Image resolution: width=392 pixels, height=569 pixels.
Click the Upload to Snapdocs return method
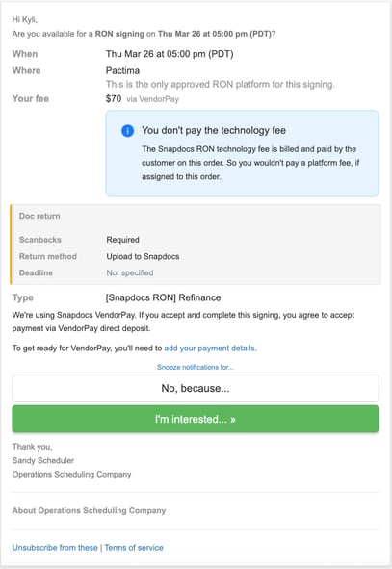coord(143,256)
